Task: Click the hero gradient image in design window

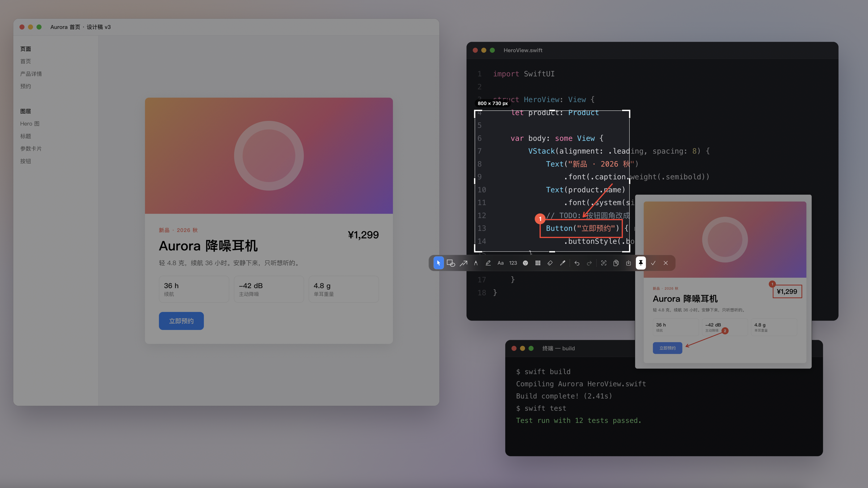Action: click(269, 156)
